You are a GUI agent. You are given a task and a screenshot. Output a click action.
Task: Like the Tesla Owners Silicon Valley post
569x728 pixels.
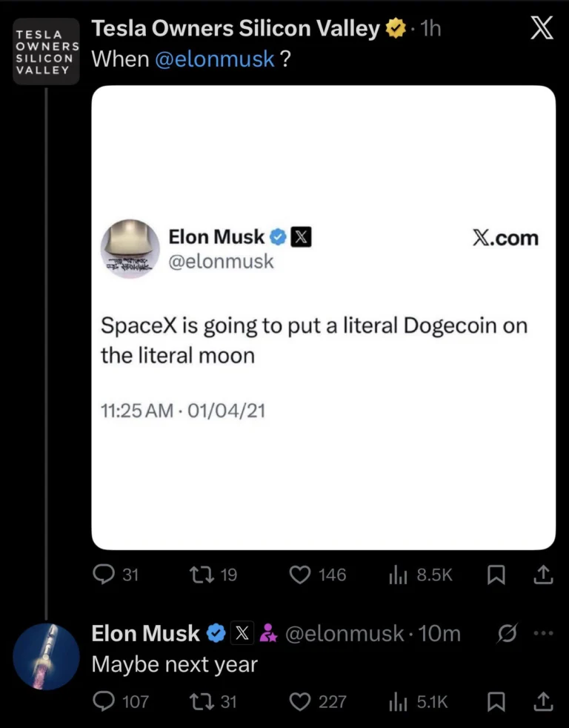pyautogui.click(x=300, y=575)
